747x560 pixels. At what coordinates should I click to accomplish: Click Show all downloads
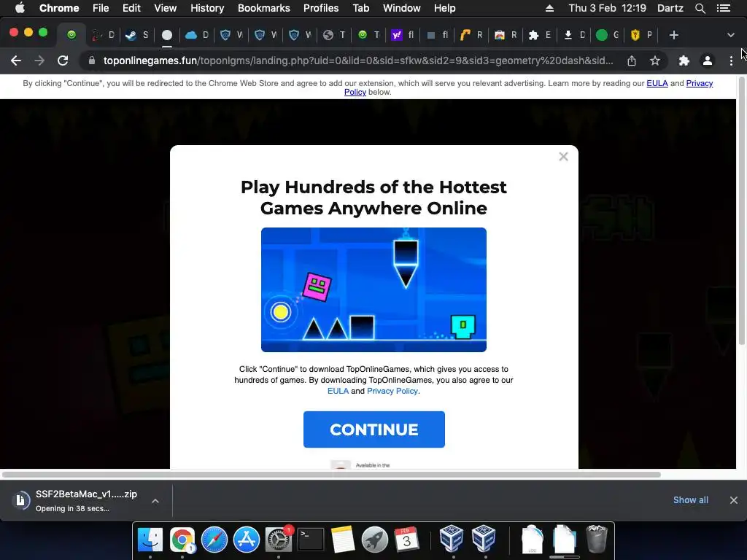(x=690, y=500)
